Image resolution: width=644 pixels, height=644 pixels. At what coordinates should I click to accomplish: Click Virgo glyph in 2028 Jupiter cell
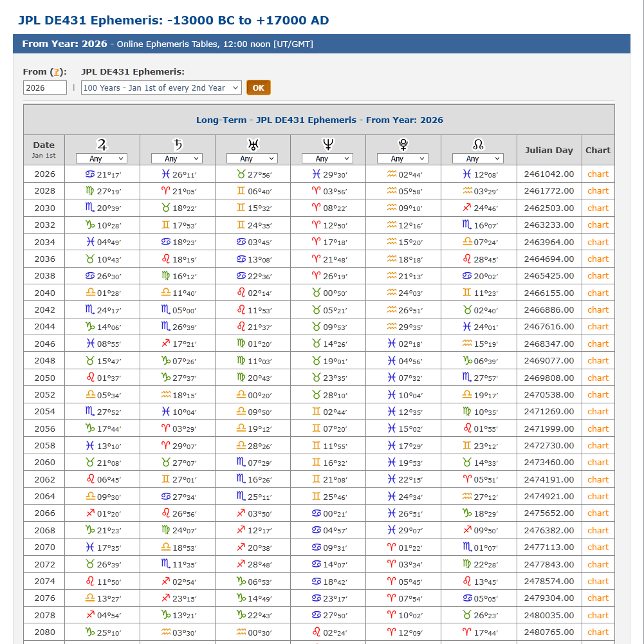(x=90, y=191)
